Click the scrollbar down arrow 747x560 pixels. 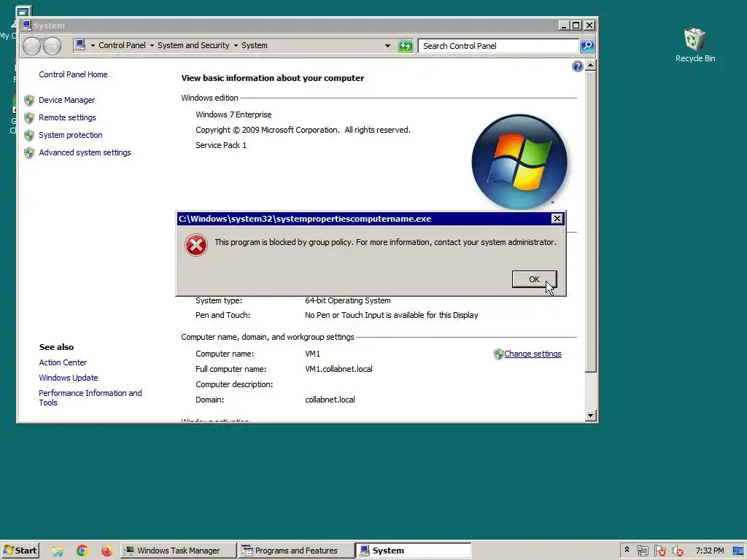(x=591, y=415)
